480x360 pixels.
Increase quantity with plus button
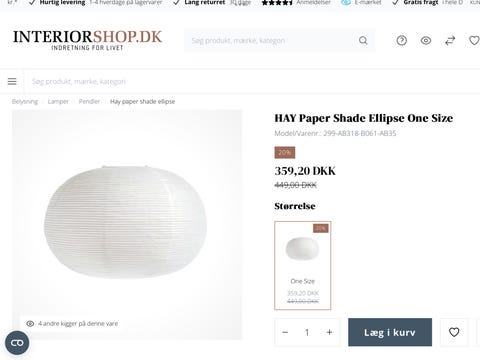click(x=329, y=332)
